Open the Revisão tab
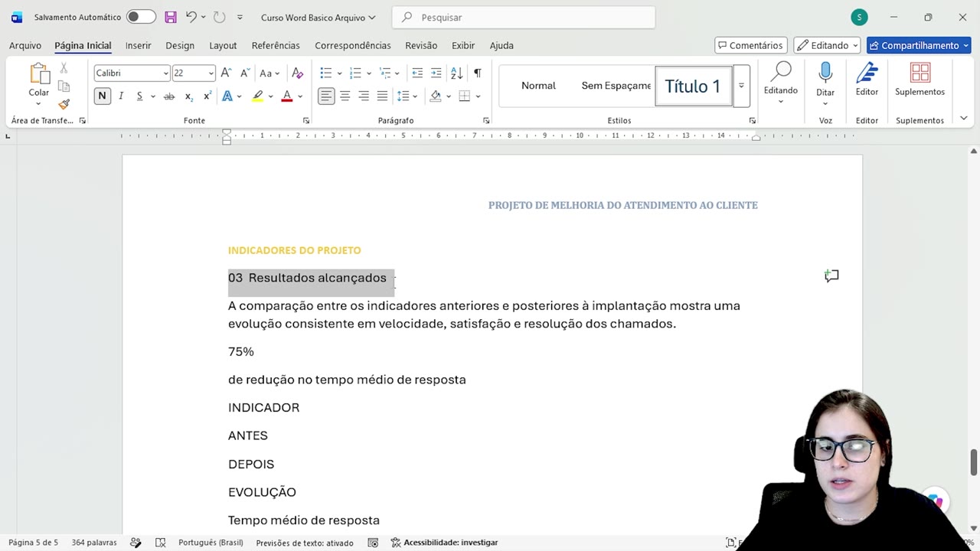980x551 pixels. 421,45
